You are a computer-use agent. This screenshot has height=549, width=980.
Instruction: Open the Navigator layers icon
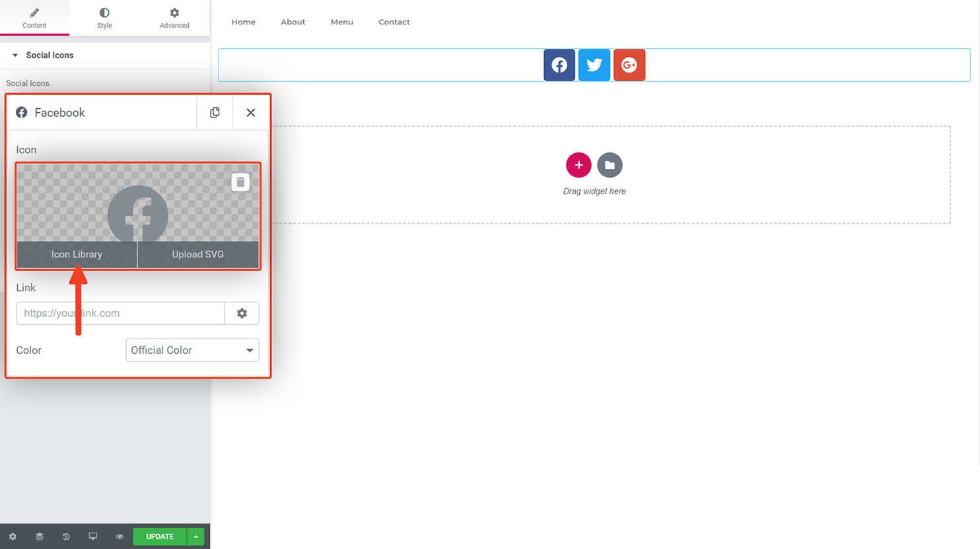pyautogui.click(x=40, y=536)
